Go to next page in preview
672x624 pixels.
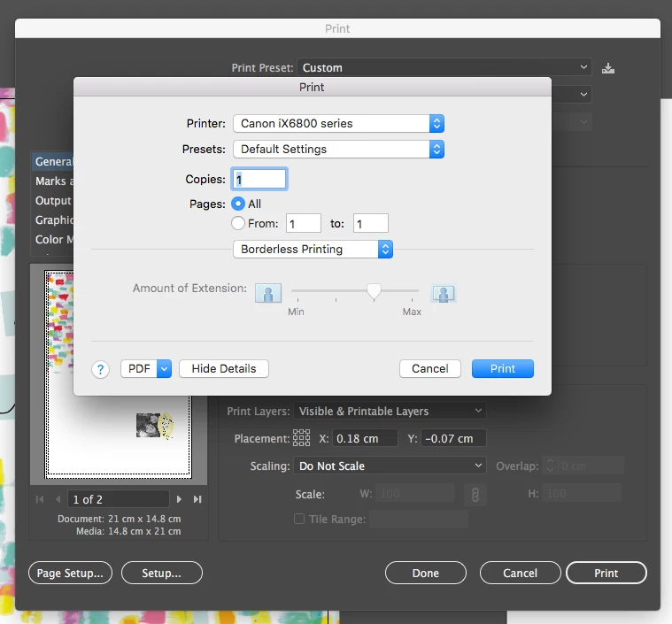[x=179, y=499]
